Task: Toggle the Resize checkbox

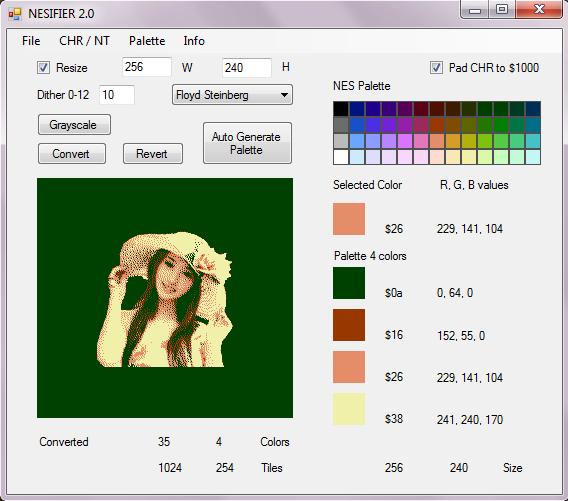Action: (x=43, y=68)
